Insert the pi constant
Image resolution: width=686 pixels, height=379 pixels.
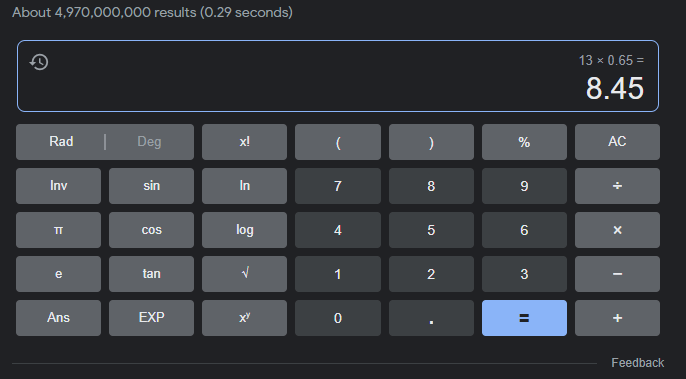pyautogui.click(x=58, y=230)
